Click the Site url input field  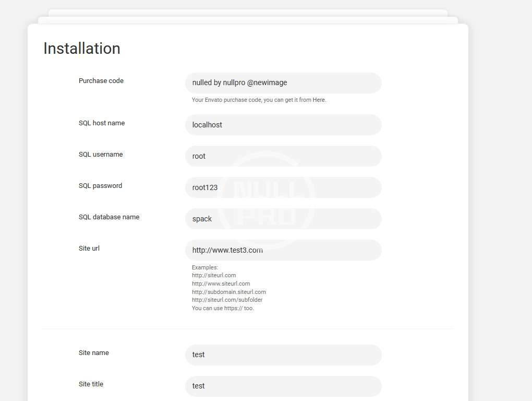(283, 250)
